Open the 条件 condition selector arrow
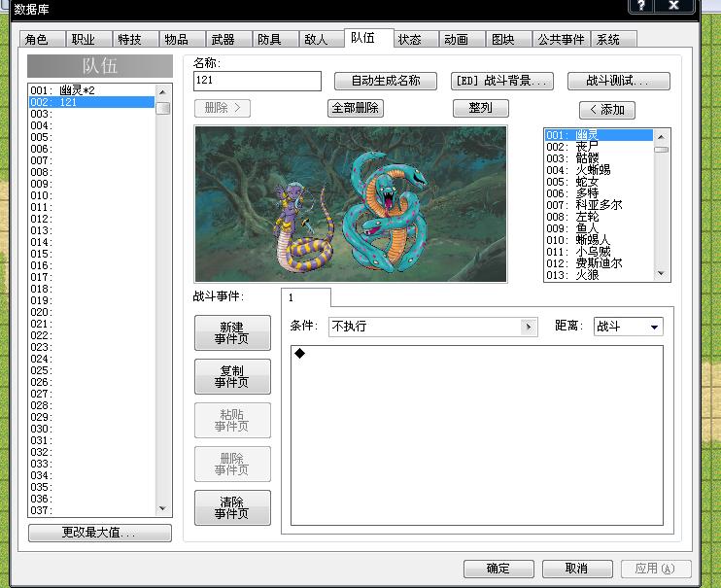 529,327
